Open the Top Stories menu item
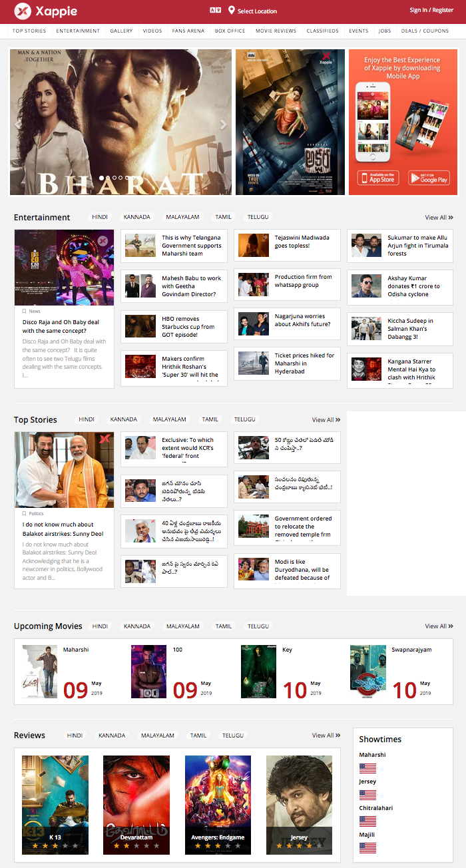Viewport: 466px width, 868px height. 29,31
